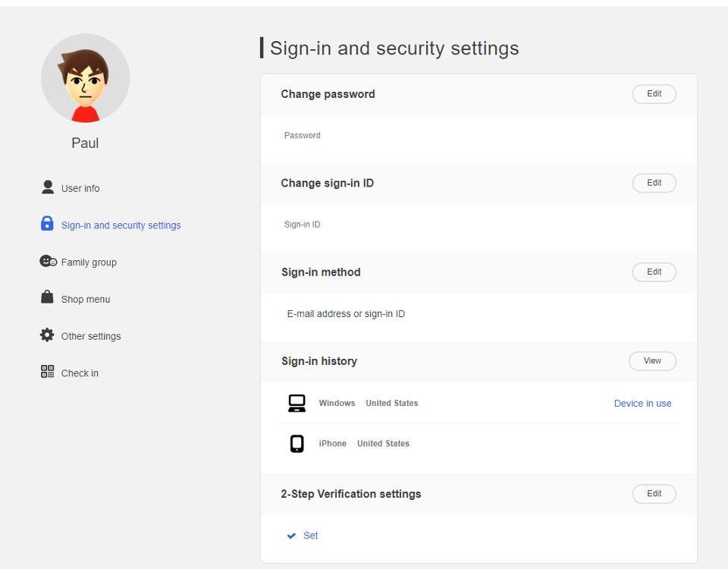Open the Family group page
Screen dimensions: 728x569
coord(89,262)
